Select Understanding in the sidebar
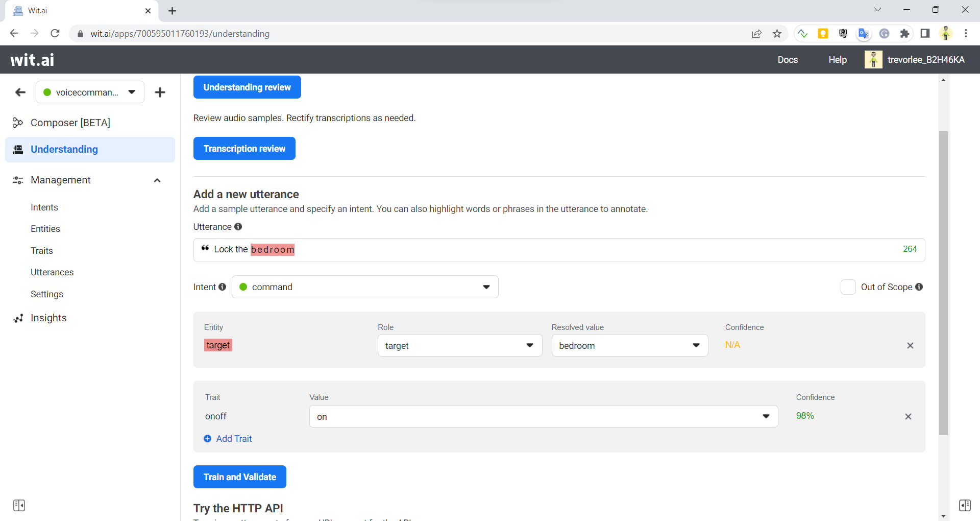The height and width of the screenshot is (521, 980). 90,149
